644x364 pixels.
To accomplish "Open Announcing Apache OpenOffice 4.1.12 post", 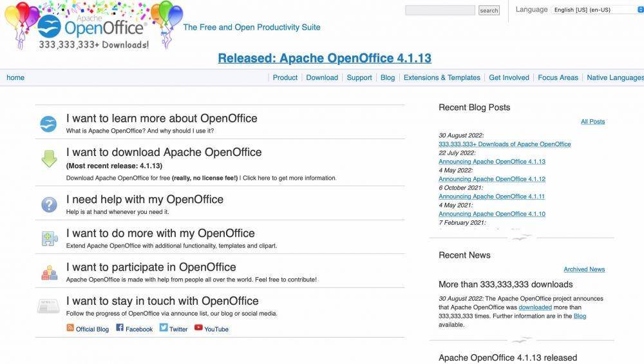I will [492, 179].
